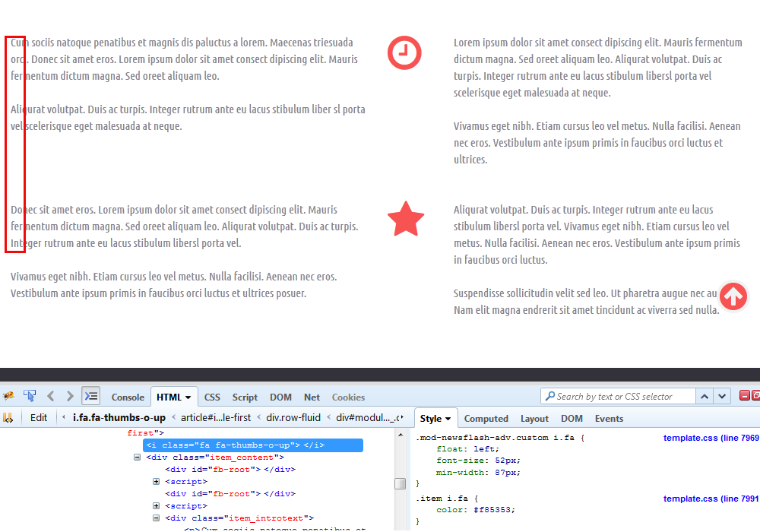Click the circular red up-arrow icon
Viewport: 760px width, 532px height.
[733, 298]
